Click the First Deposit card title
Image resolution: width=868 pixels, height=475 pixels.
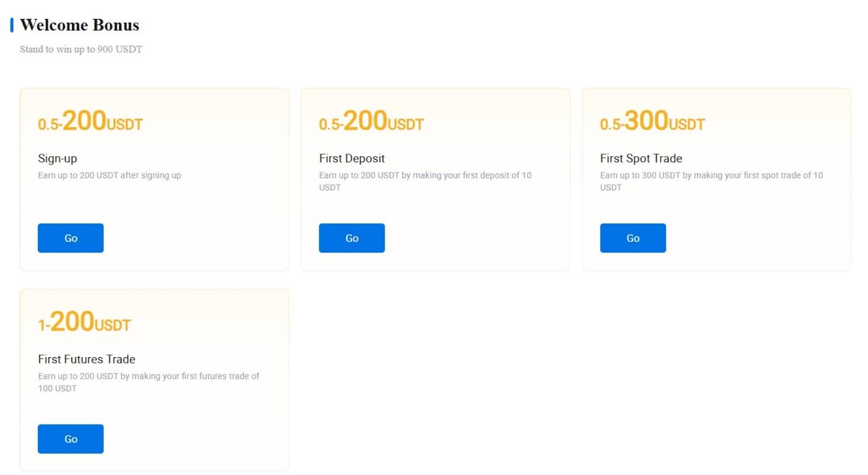pyautogui.click(x=352, y=159)
